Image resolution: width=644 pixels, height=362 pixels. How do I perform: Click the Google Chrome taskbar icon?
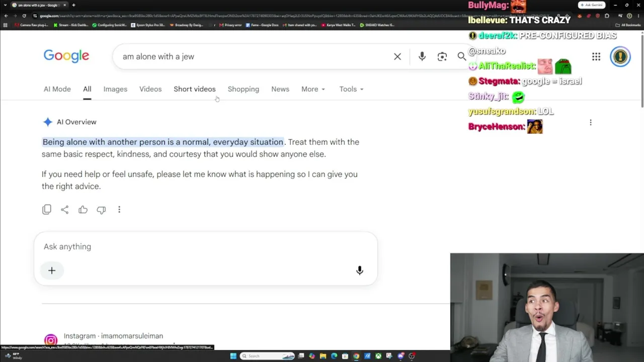point(356,356)
